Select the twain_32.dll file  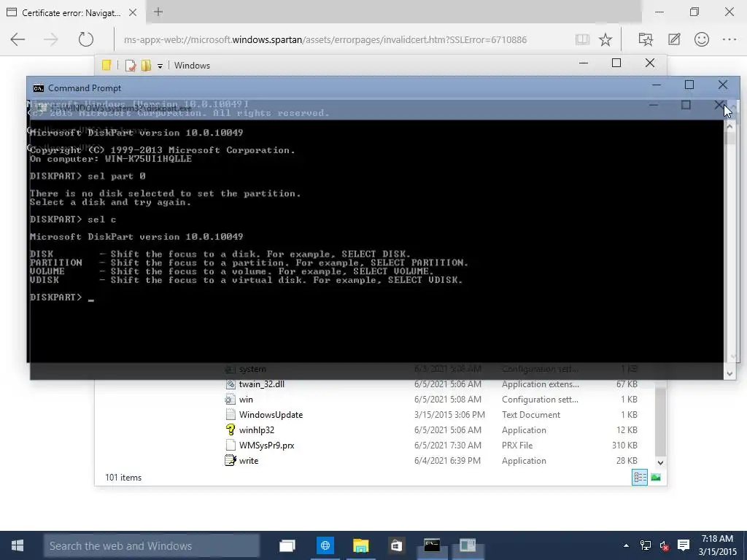(262, 384)
